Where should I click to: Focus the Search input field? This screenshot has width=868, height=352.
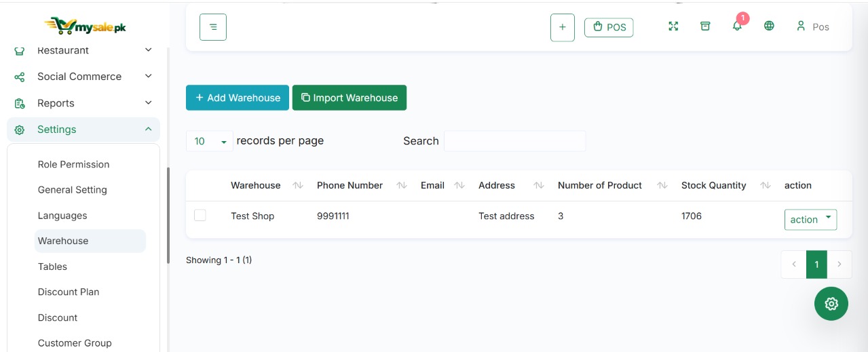click(x=514, y=141)
